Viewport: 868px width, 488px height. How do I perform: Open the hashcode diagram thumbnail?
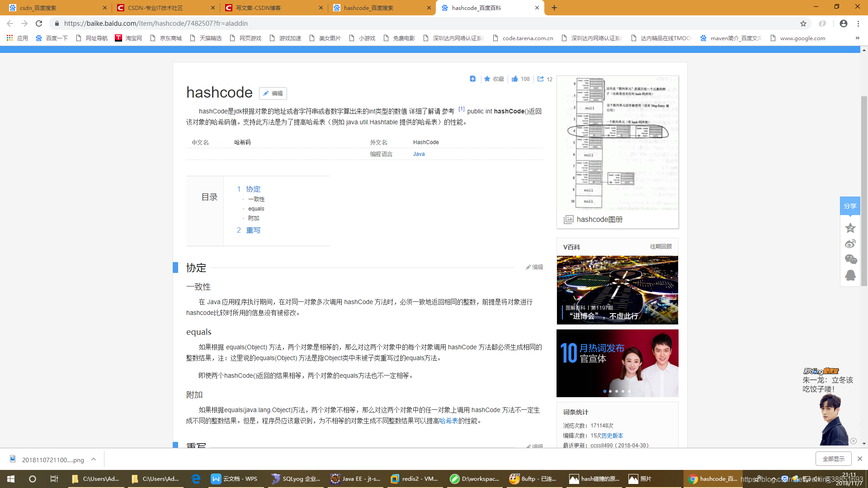coord(618,143)
